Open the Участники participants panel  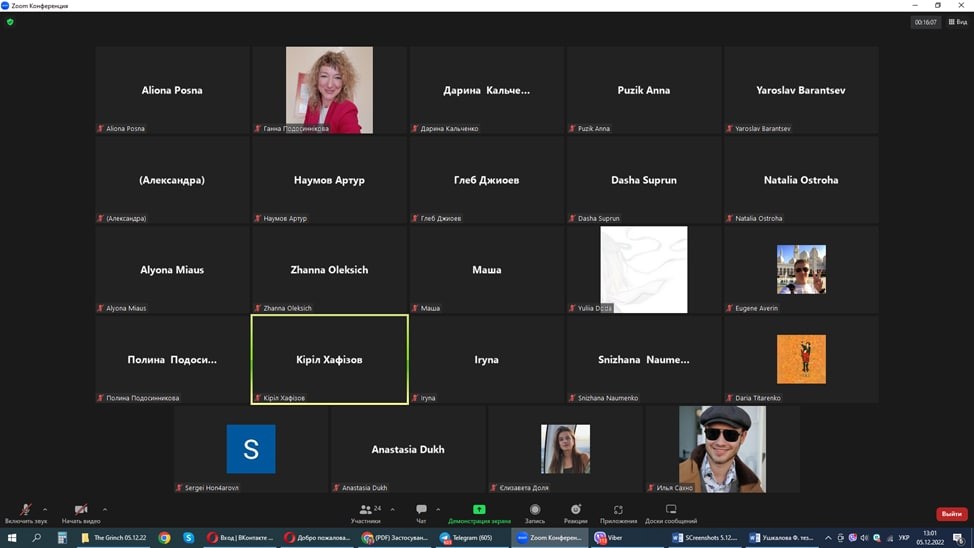[x=366, y=512]
